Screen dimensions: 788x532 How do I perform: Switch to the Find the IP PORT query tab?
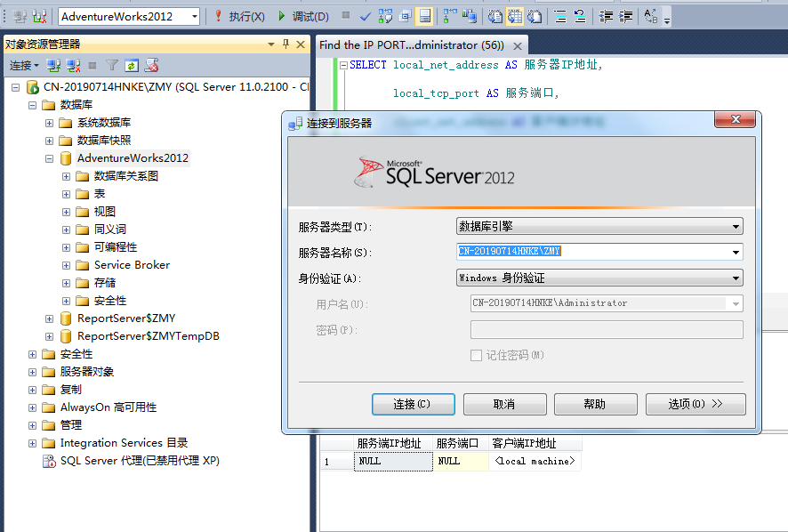click(x=412, y=44)
